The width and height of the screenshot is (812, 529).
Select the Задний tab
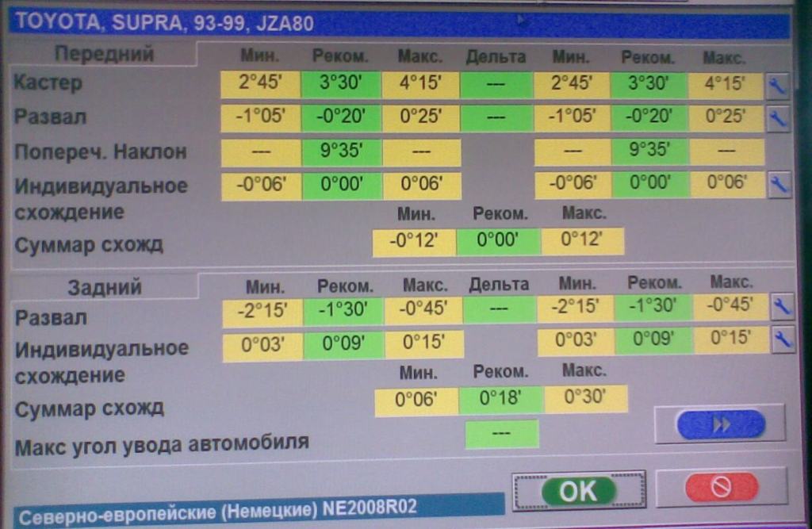(104, 287)
